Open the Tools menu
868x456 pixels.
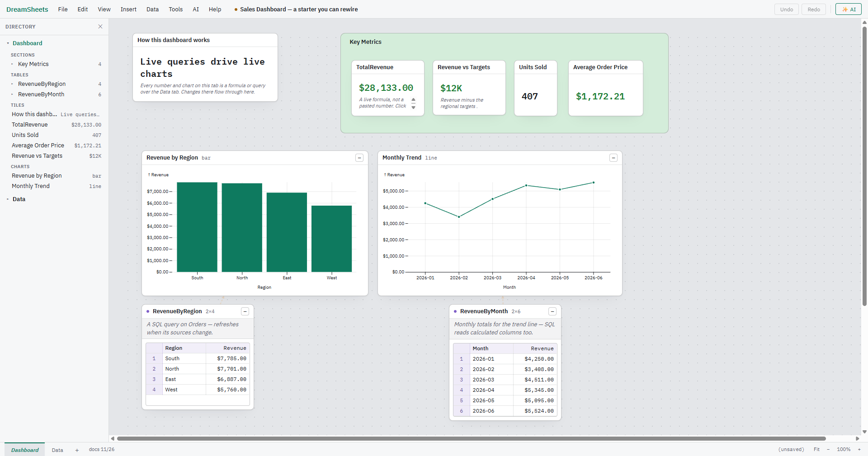[x=176, y=9]
